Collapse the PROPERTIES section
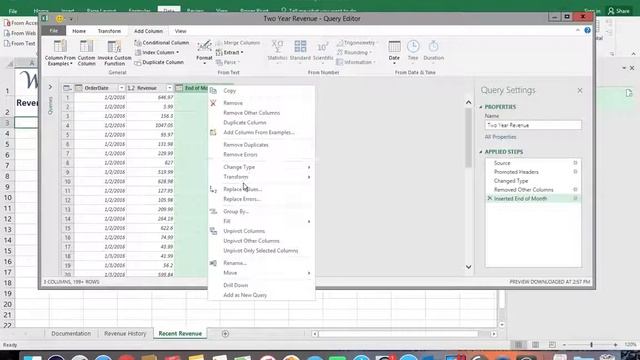 pos(481,107)
